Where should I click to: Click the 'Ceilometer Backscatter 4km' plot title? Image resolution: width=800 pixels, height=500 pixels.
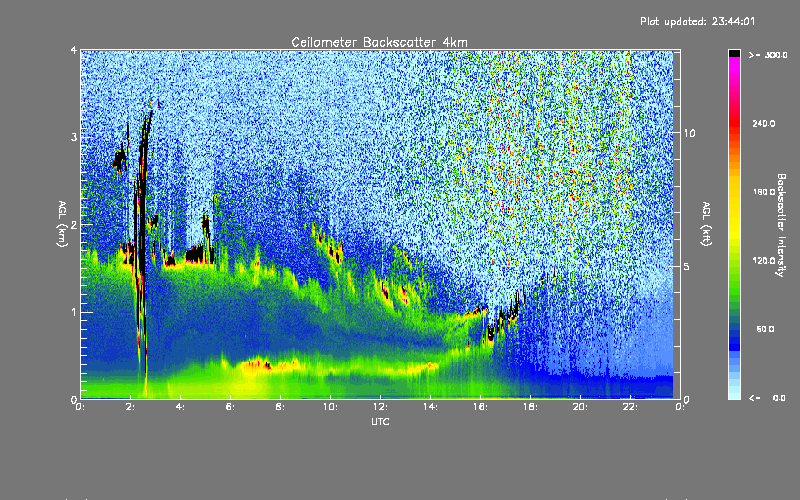(379, 42)
